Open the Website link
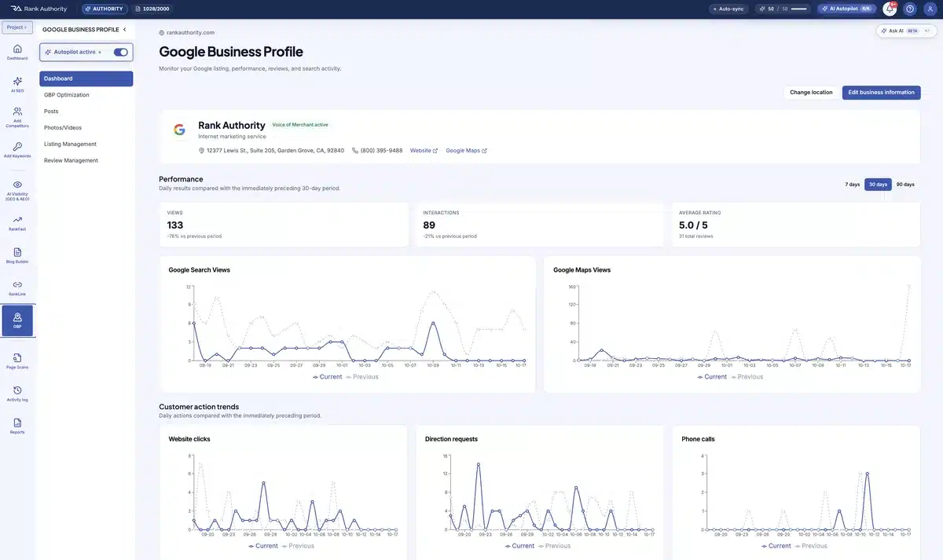 424,151
